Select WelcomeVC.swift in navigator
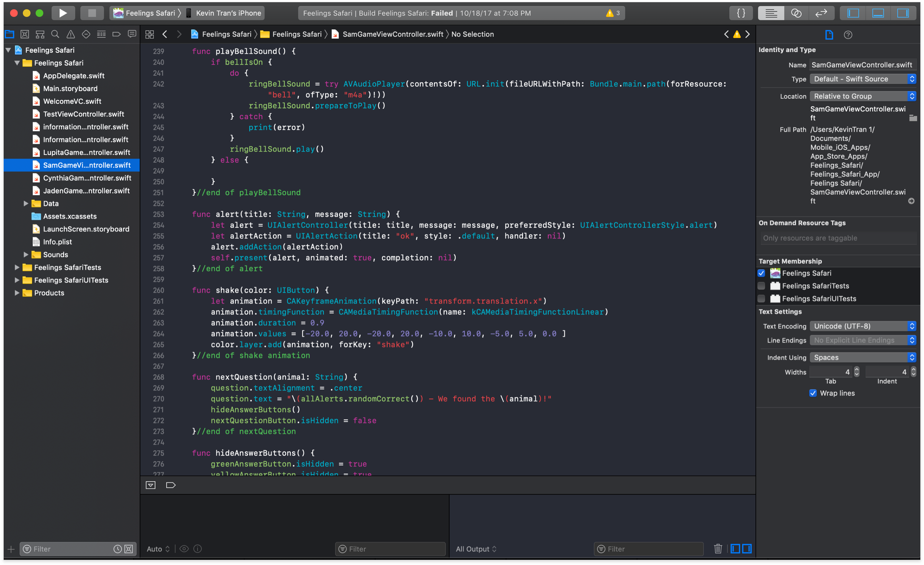The height and width of the screenshot is (565, 924). coord(72,101)
